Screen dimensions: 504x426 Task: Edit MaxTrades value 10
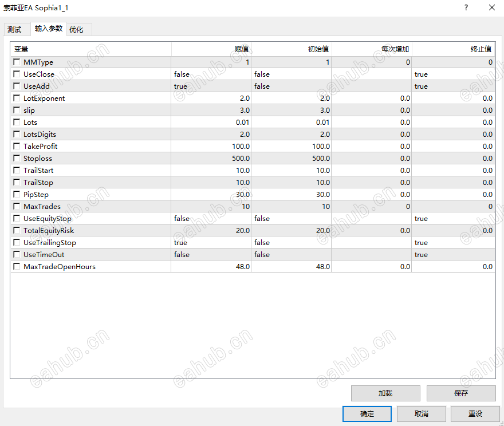click(x=211, y=206)
